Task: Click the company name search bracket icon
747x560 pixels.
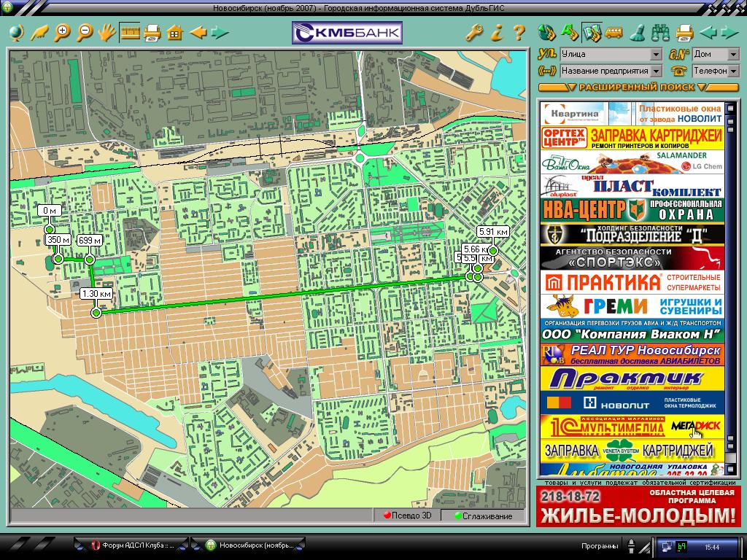Action: coord(546,71)
